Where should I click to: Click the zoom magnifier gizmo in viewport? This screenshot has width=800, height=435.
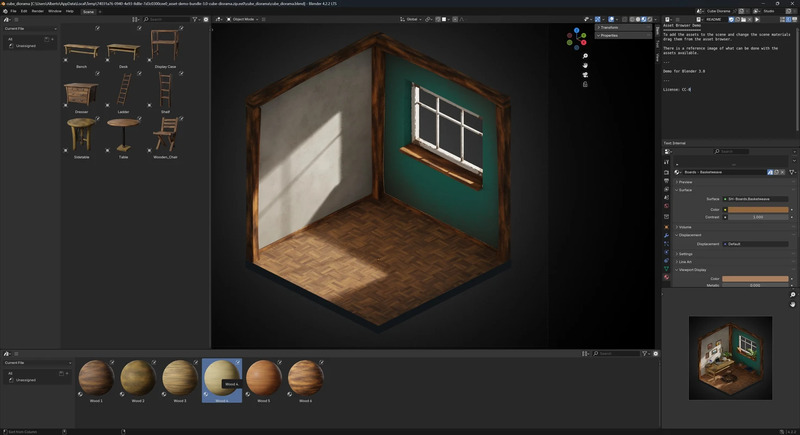click(586, 56)
